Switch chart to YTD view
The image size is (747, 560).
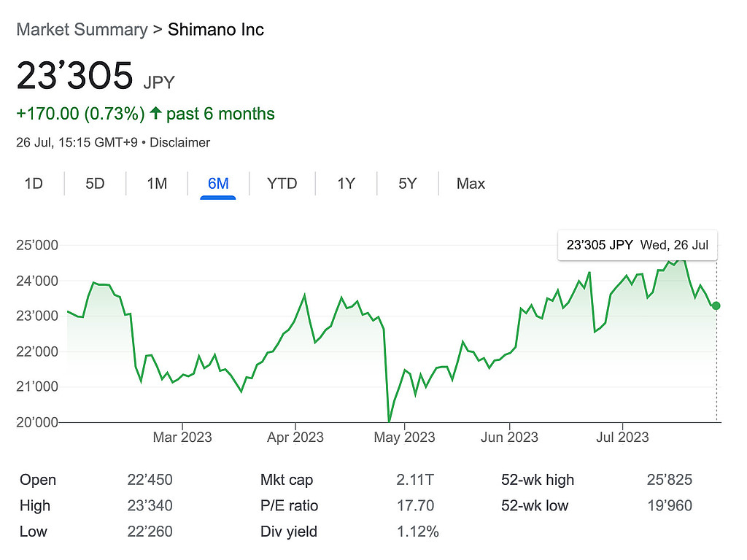[282, 184]
